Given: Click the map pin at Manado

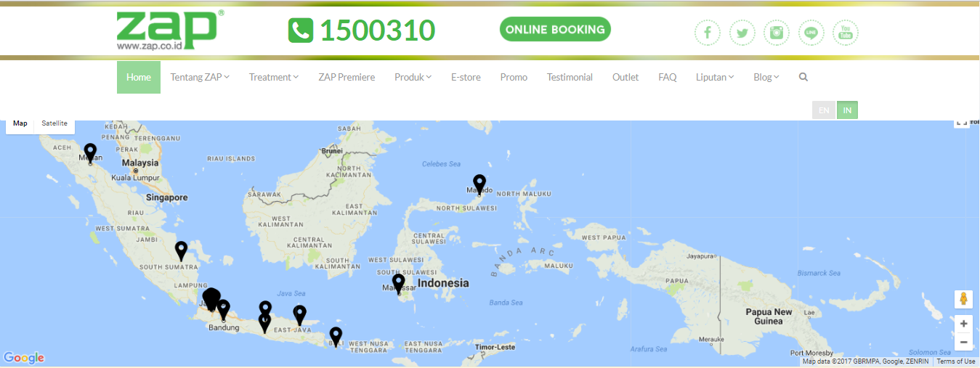Looking at the screenshot, I should [479, 184].
